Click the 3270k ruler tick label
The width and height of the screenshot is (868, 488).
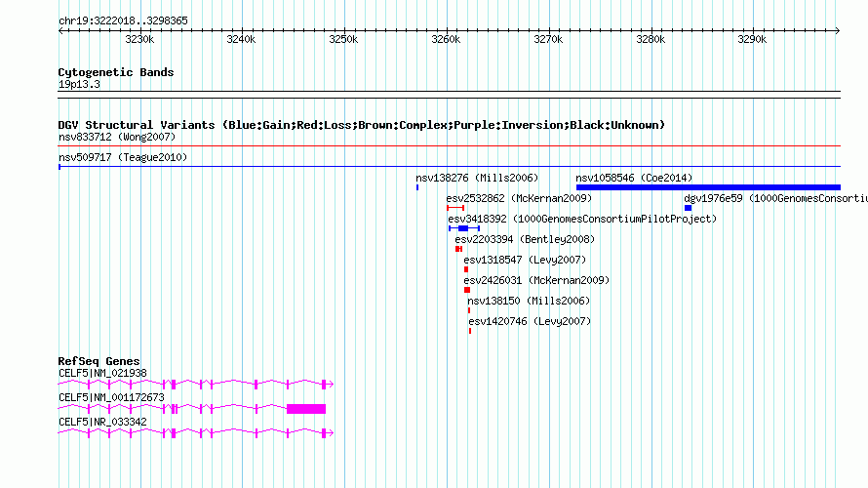point(548,39)
